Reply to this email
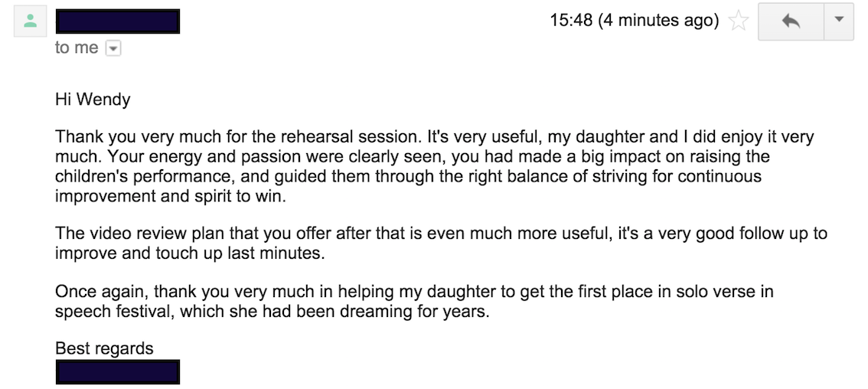868x389 pixels. click(x=790, y=21)
